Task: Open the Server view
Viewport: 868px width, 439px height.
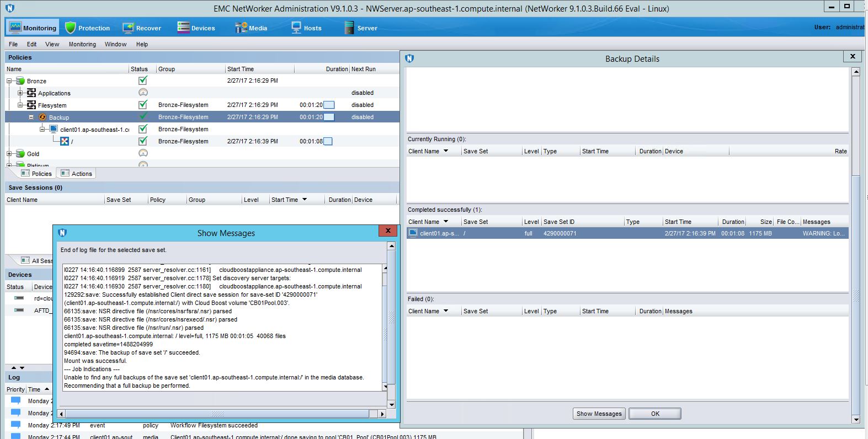Action: 360,28
